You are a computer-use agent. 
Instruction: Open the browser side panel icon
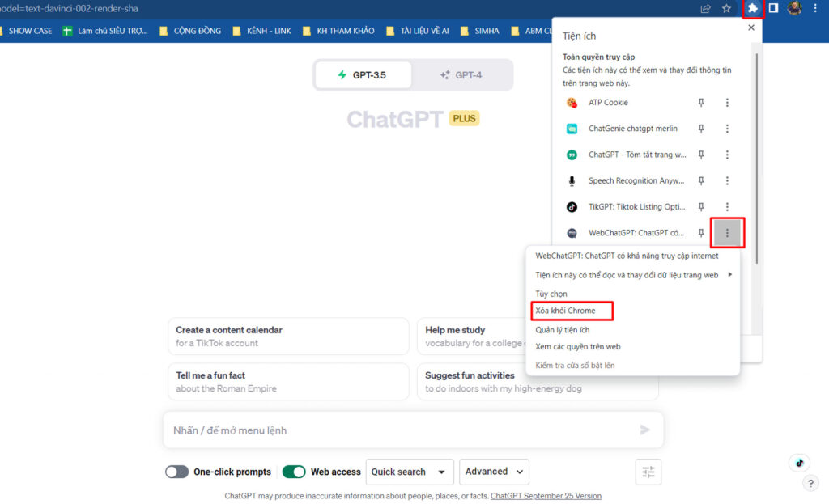(773, 9)
